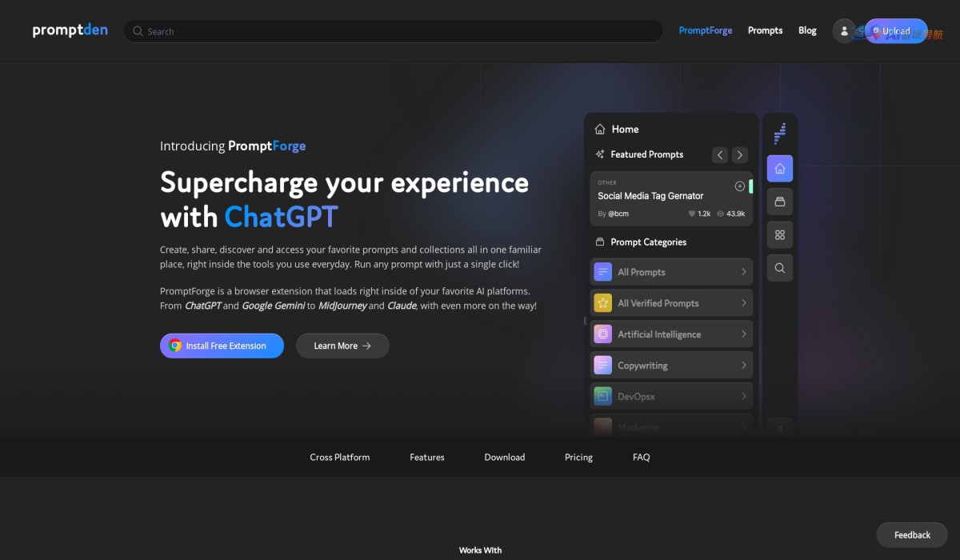Click the search magnifier icon in the sidebar
Viewport: 960px width, 560px height.
tap(779, 268)
